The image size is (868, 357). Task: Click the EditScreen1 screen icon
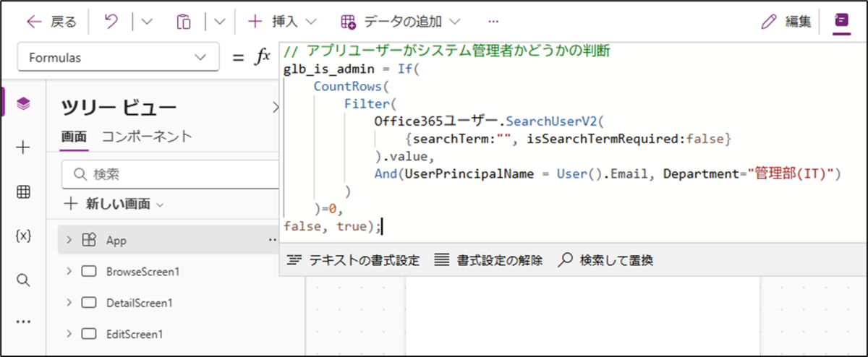[x=89, y=334]
